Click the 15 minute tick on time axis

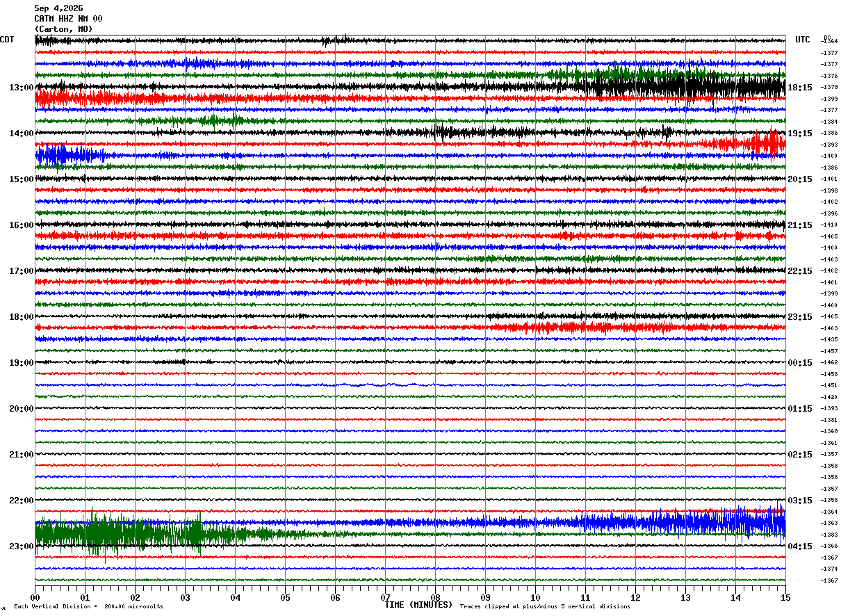coord(785,597)
